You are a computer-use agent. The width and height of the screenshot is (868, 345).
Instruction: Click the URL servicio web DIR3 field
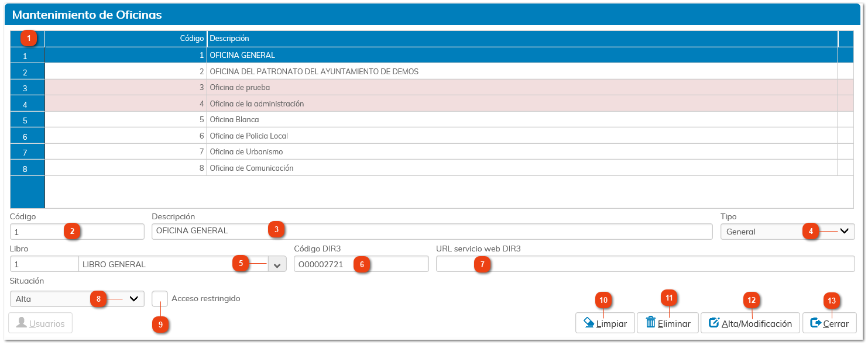[645, 264]
